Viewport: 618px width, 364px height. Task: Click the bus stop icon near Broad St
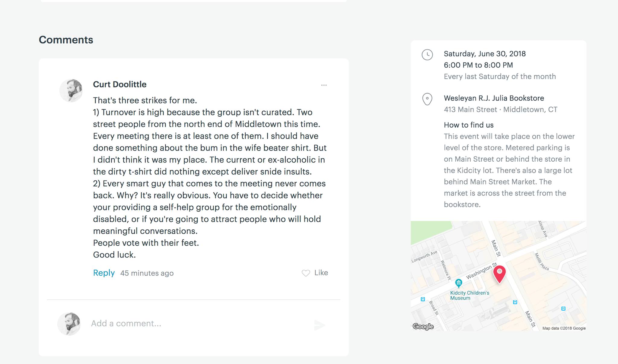click(x=423, y=299)
